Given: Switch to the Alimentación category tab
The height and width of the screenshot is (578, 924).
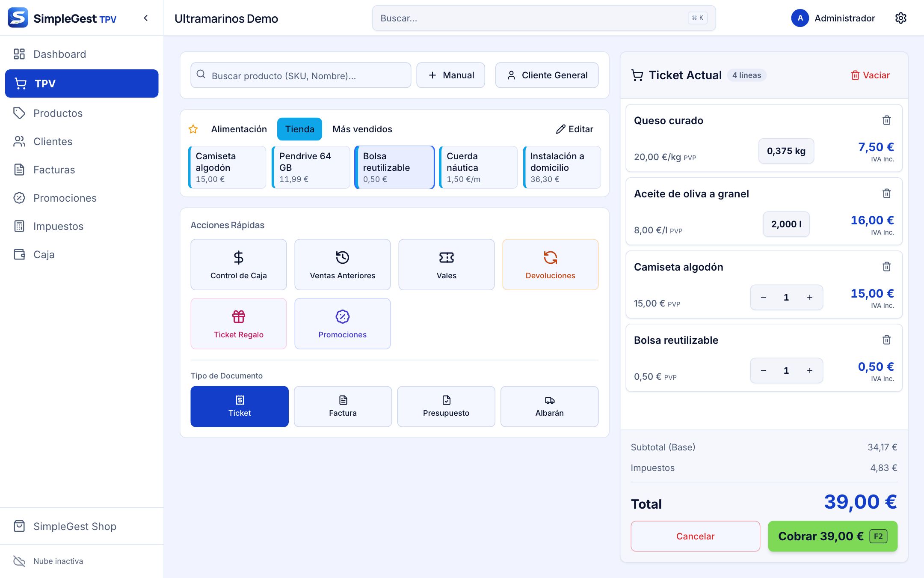Looking at the screenshot, I should pos(239,129).
